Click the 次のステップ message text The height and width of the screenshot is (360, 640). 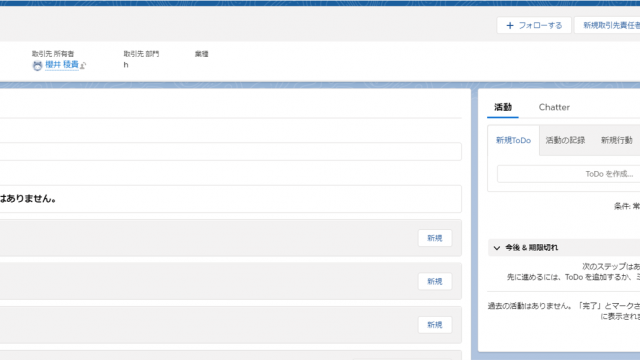(611, 267)
